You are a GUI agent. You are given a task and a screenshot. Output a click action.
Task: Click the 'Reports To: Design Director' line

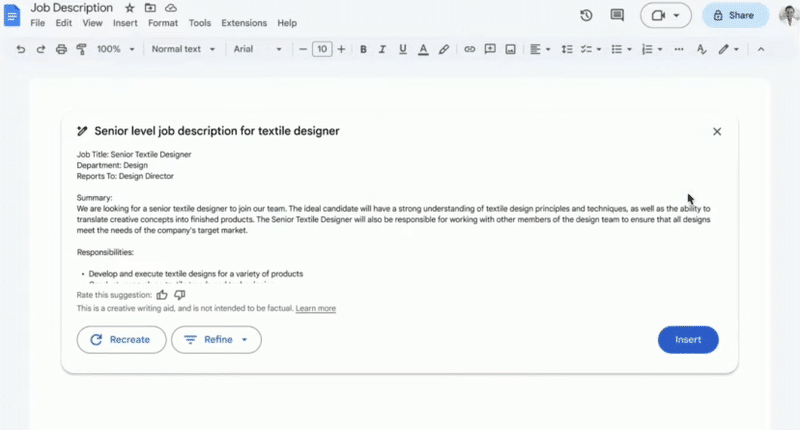[125, 176]
